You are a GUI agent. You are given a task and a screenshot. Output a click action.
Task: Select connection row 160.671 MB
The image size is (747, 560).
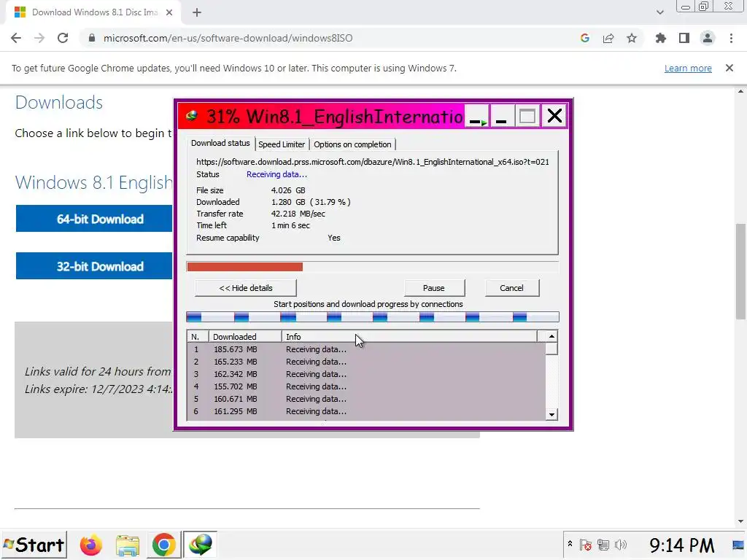(x=366, y=399)
